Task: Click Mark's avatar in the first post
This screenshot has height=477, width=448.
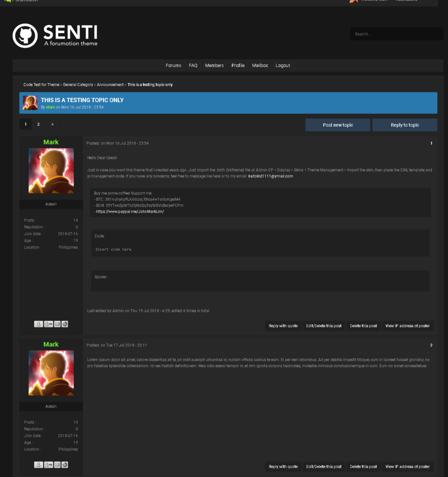Action: pyautogui.click(x=51, y=171)
